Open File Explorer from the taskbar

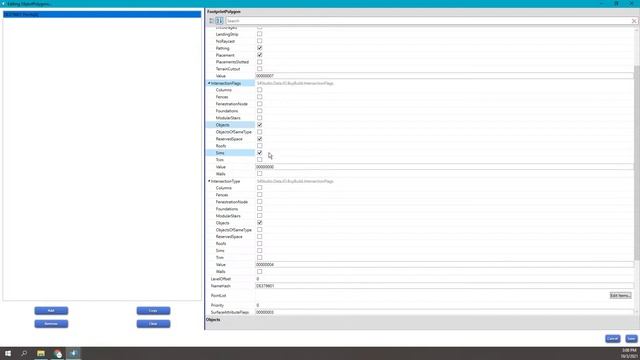click(41, 353)
